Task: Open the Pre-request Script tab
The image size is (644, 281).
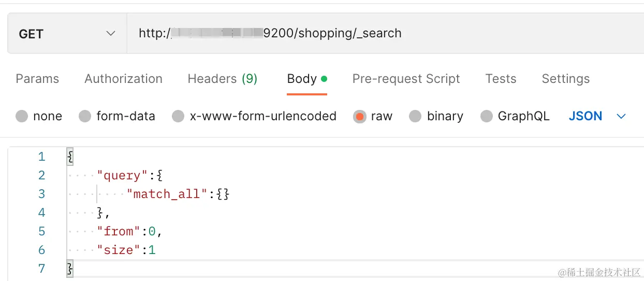Action: (406, 79)
